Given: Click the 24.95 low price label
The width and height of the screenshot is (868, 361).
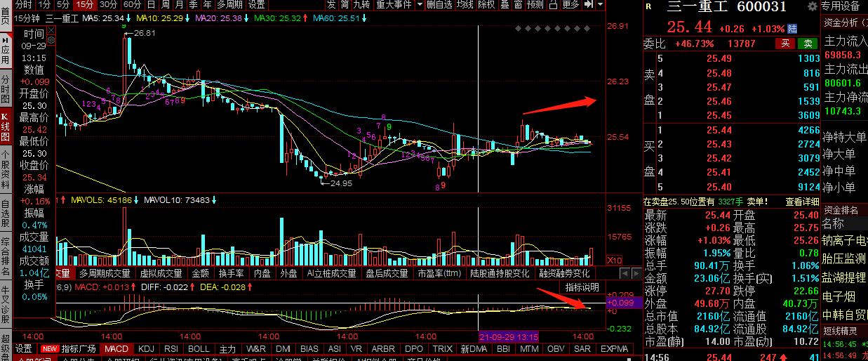Looking at the screenshot, I should pos(340,183).
